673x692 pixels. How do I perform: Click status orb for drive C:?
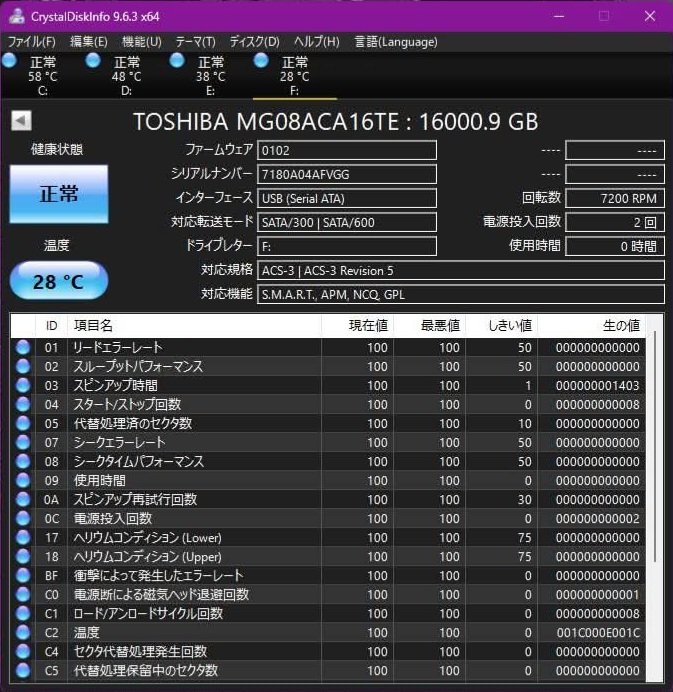click(x=10, y=61)
